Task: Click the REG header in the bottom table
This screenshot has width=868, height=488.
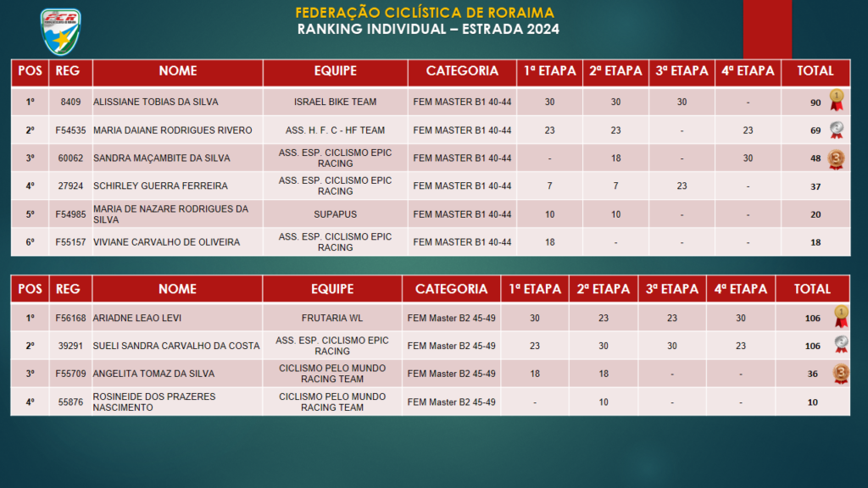Action: pos(68,289)
